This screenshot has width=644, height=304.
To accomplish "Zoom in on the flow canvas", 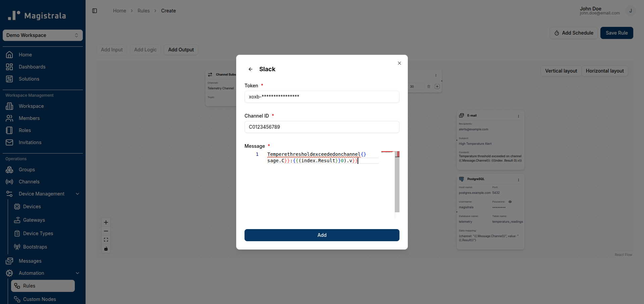I will click(x=106, y=222).
